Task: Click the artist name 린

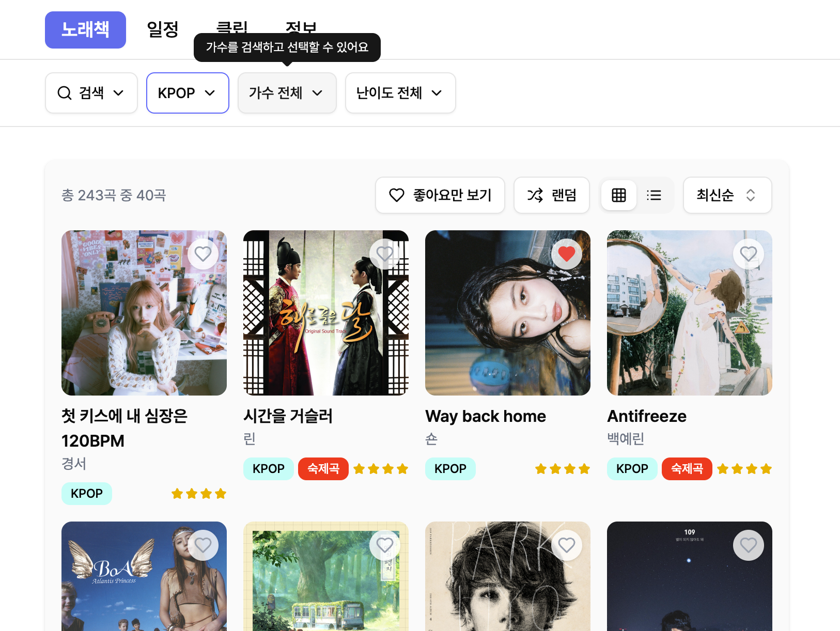Action: (250, 439)
